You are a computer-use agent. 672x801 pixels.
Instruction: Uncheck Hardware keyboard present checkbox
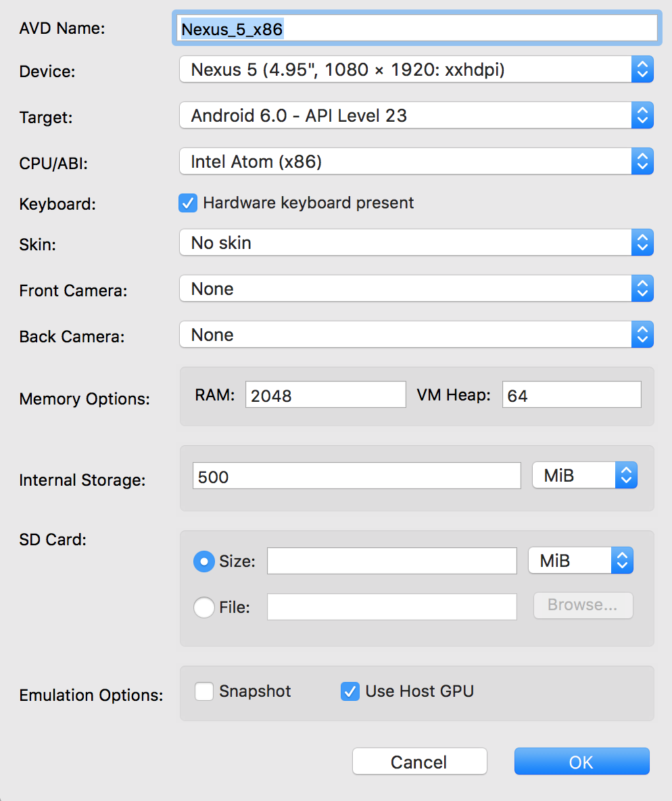coord(188,203)
